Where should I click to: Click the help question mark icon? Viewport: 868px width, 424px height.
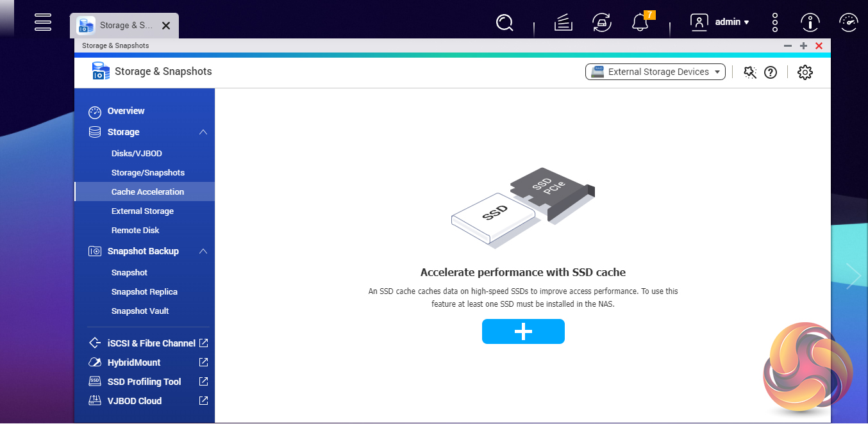point(771,72)
